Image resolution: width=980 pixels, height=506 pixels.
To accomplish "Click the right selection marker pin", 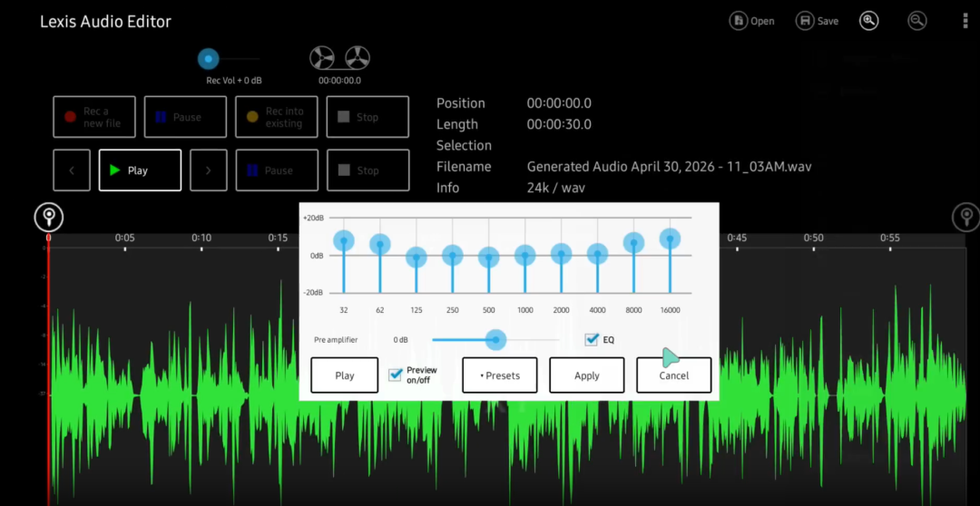I will (966, 218).
